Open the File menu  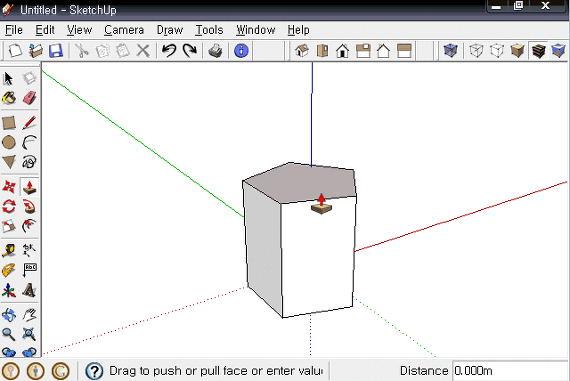coord(14,30)
